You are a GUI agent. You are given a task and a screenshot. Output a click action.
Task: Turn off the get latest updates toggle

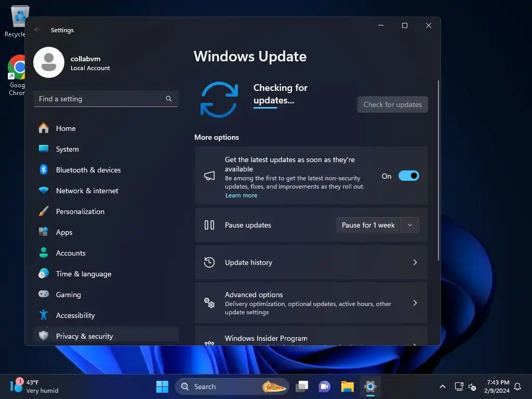point(408,176)
